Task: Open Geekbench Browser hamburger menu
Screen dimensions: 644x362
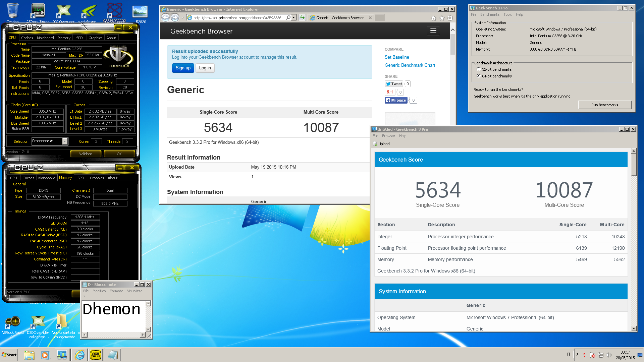Action: click(x=433, y=31)
